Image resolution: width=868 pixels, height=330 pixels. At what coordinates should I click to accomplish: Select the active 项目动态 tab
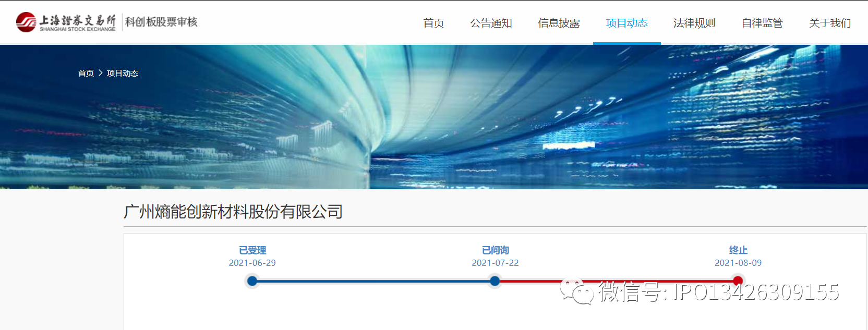pyautogui.click(x=626, y=23)
